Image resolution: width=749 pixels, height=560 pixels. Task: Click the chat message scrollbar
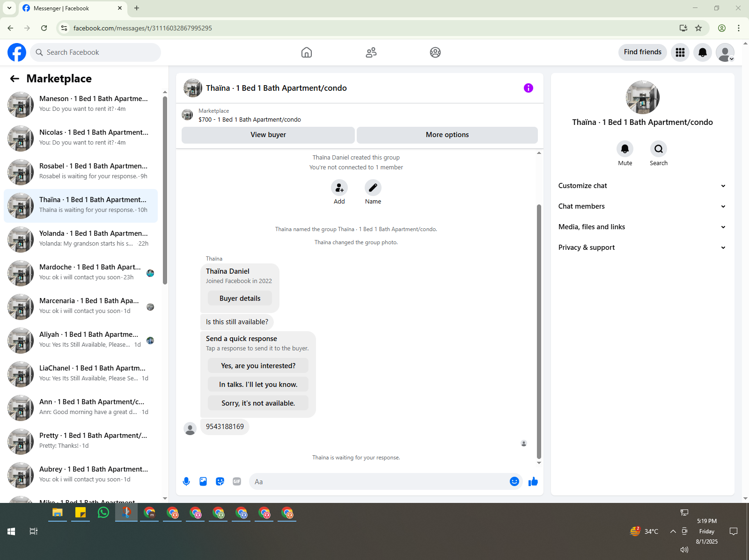click(539, 331)
